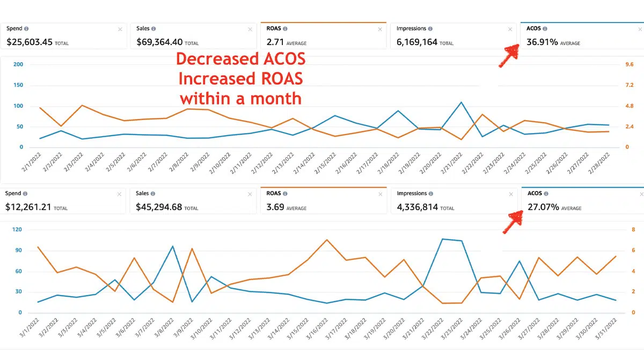This screenshot has height=362, width=644.
Task: Remove the Sales metric with its X
Action: (x=250, y=29)
